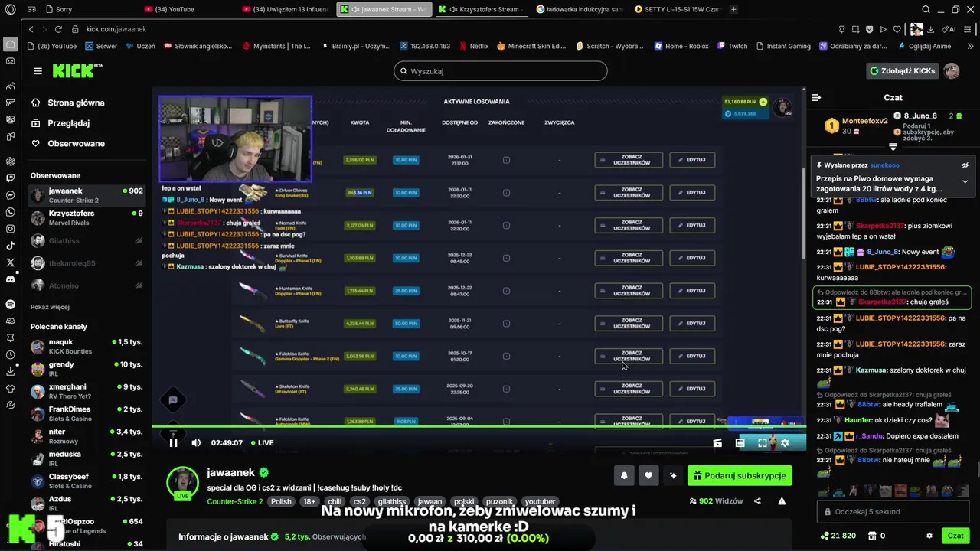Open X (Twitter) in the browser sidebar
This screenshot has height=551, width=980.
(11, 262)
